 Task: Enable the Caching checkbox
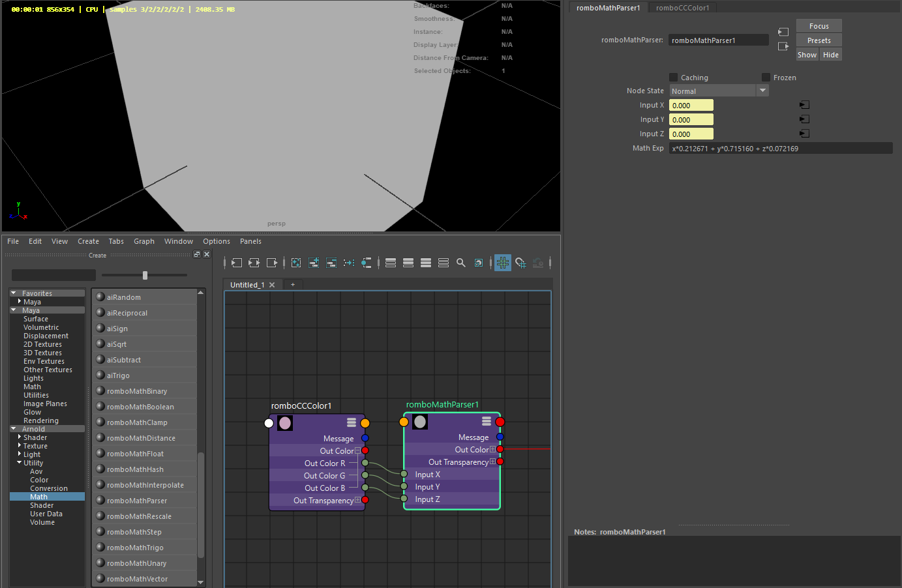point(674,78)
